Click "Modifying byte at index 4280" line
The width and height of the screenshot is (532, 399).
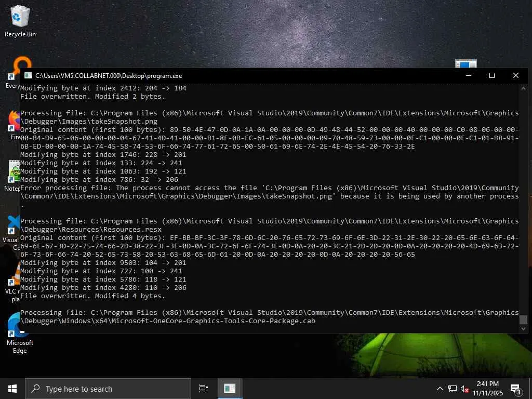103,287
